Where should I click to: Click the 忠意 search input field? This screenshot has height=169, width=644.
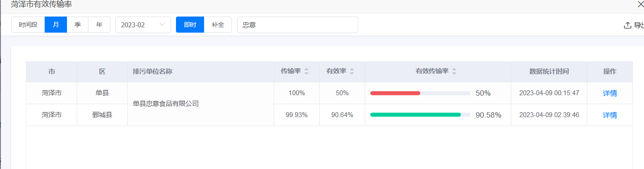297,25
